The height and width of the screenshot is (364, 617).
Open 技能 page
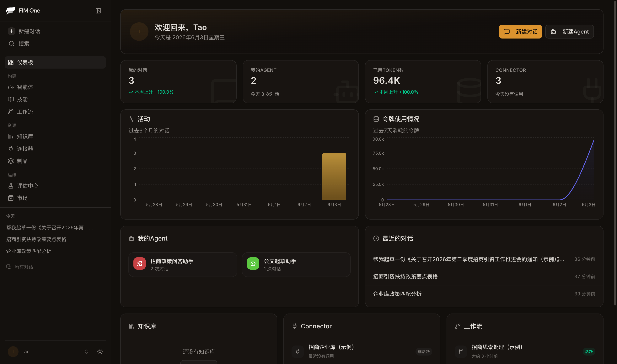click(x=55, y=99)
